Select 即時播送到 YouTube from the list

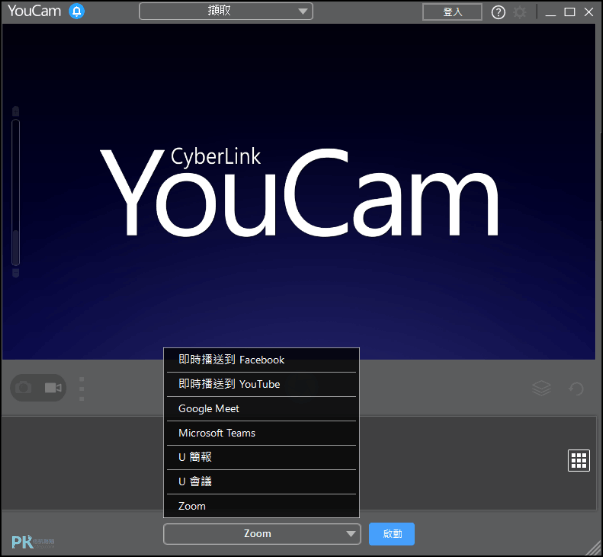pos(262,384)
